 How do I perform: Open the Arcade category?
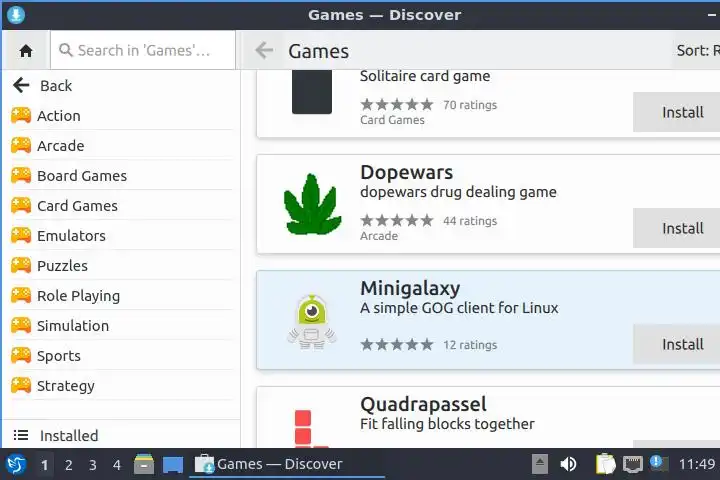[122, 146]
